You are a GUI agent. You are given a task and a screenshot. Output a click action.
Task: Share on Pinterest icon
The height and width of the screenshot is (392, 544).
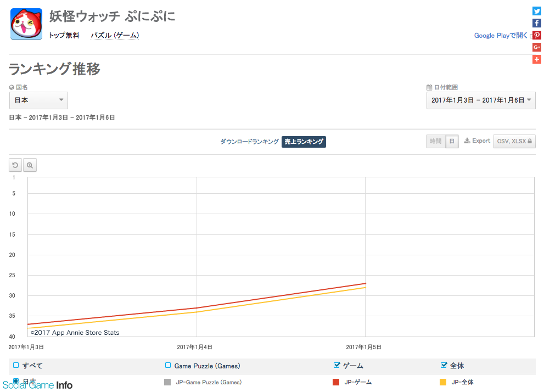537,35
